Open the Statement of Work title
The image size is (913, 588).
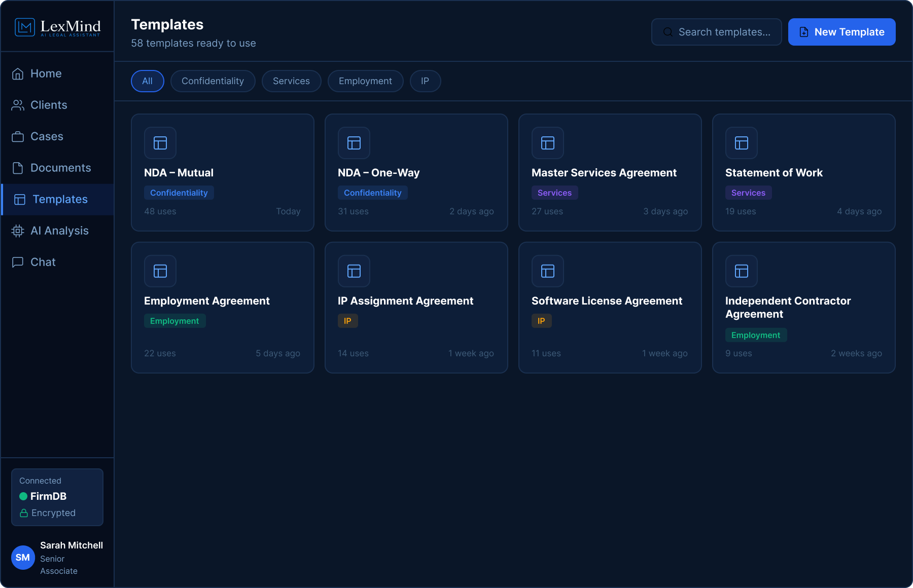coord(774,173)
